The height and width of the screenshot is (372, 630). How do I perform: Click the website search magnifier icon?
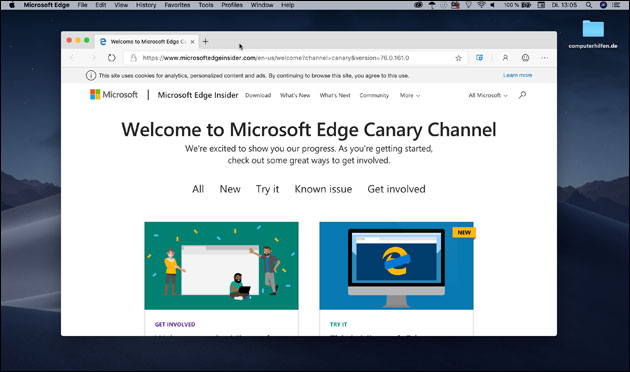point(522,95)
